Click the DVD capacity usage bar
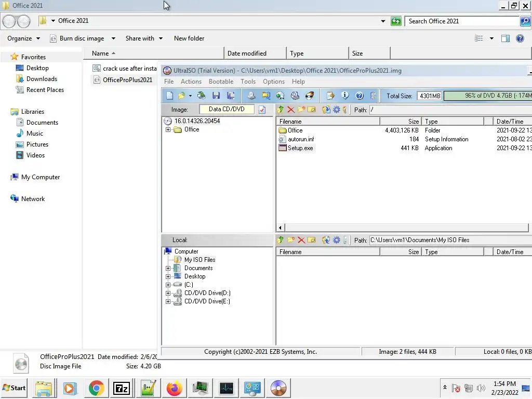Viewport: 532px width, 399px height. coord(488,96)
